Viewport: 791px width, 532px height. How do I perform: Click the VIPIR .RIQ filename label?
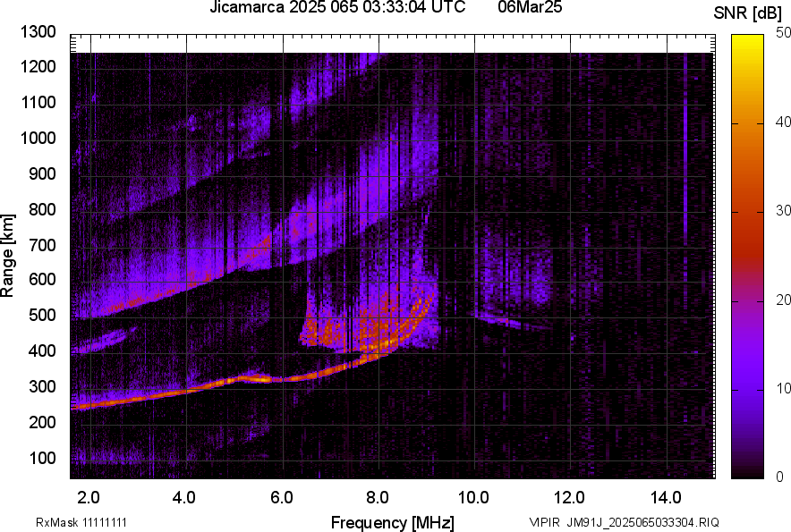coord(624,522)
